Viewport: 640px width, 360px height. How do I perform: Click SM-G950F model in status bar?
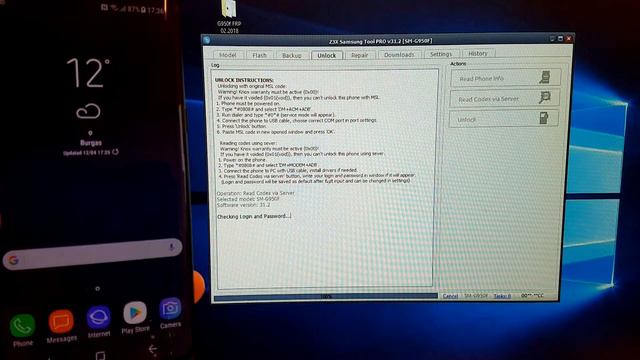coord(476,296)
